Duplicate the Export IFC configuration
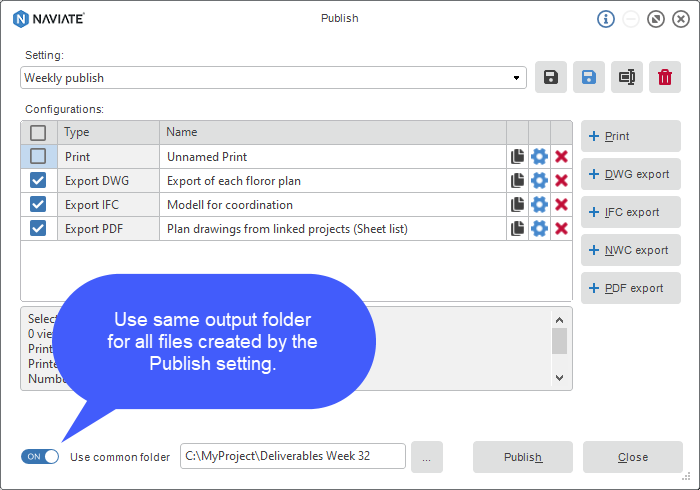Image resolution: width=700 pixels, height=490 pixels. click(x=517, y=205)
